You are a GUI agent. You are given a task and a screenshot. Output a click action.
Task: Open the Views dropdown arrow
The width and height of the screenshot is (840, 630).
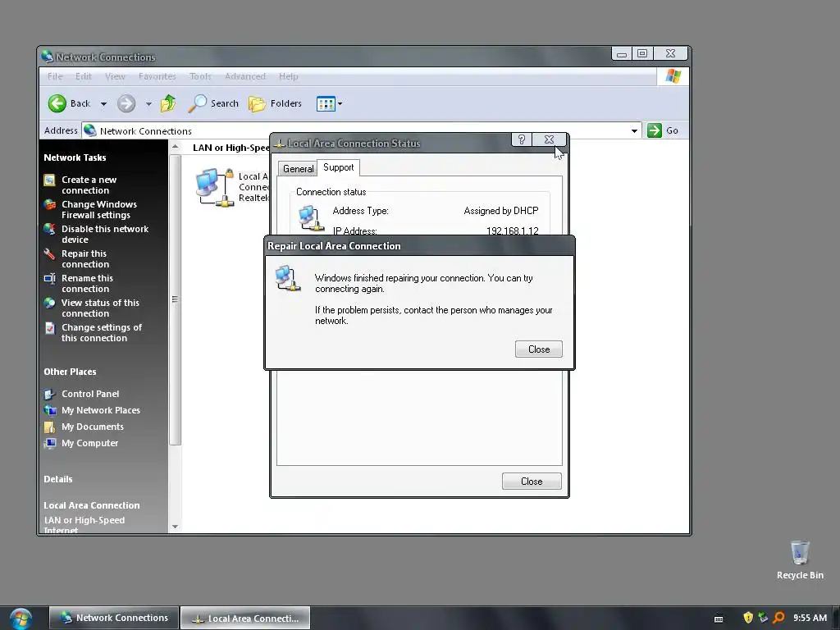[x=340, y=104]
